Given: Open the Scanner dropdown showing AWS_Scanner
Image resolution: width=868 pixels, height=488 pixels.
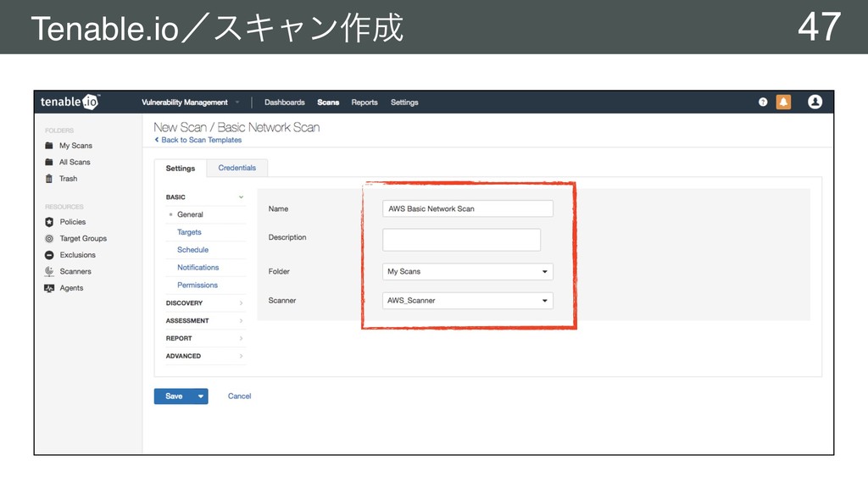Looking at the screenshot, I should tap(468, 301).
